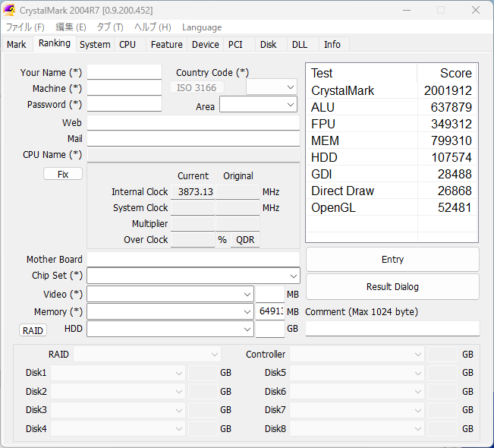Open the Video dropdown list
Viewport: 494px width, 448px height.
pos(171,294)
